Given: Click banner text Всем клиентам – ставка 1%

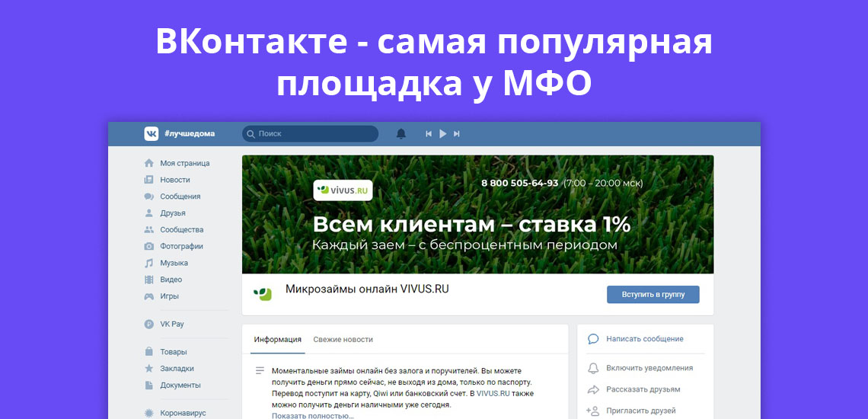Looking at the screenshot, I should (x=471, y=225).
